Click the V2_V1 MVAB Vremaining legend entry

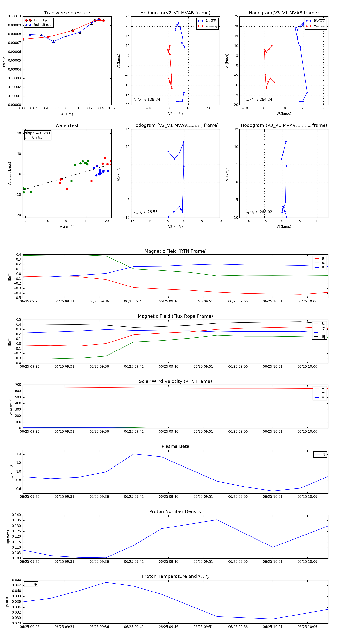coord(207,26)
